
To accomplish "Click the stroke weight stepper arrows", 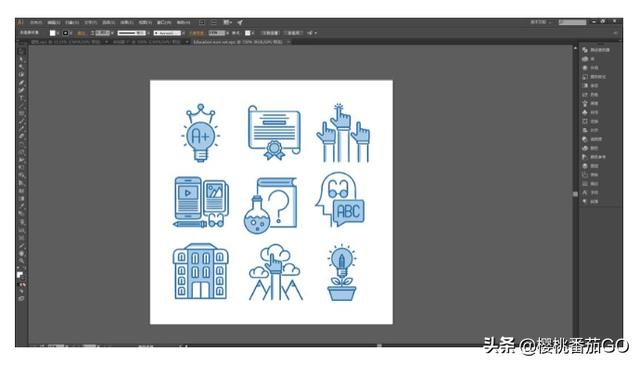I will 92,33.
